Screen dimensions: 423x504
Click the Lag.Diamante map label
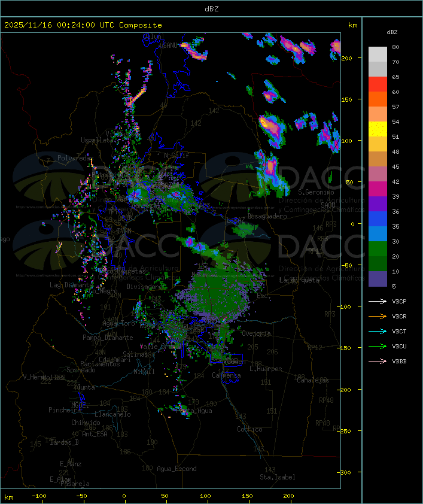71,285
